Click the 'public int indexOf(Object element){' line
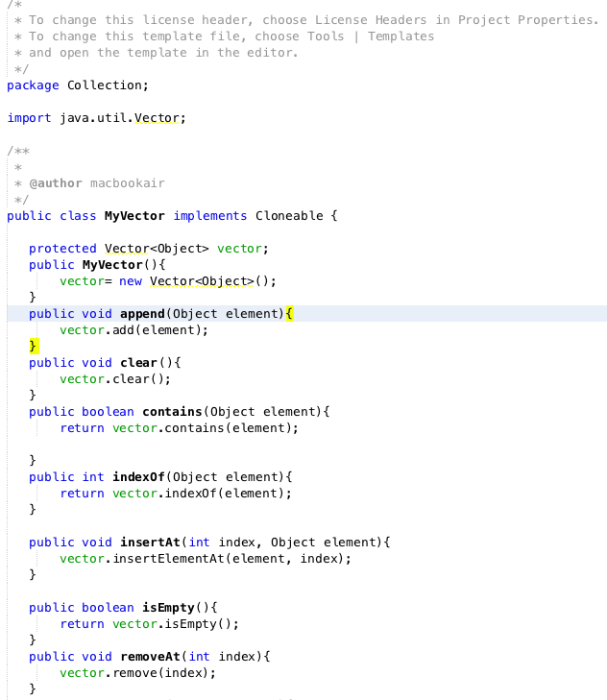This screenshot has width=607, height=700. [x=160, y=477]
